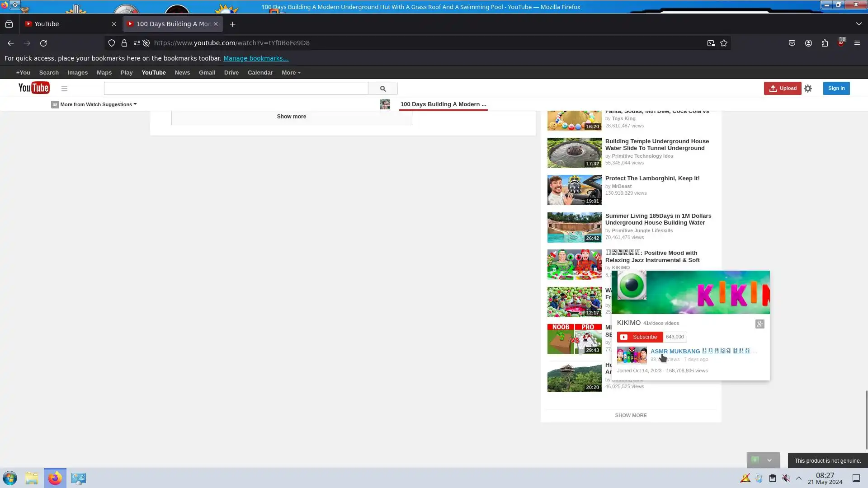Open Firefox extensions puzzle icon
The height and width of the screenshot is (488, 868).
(825, 43)
